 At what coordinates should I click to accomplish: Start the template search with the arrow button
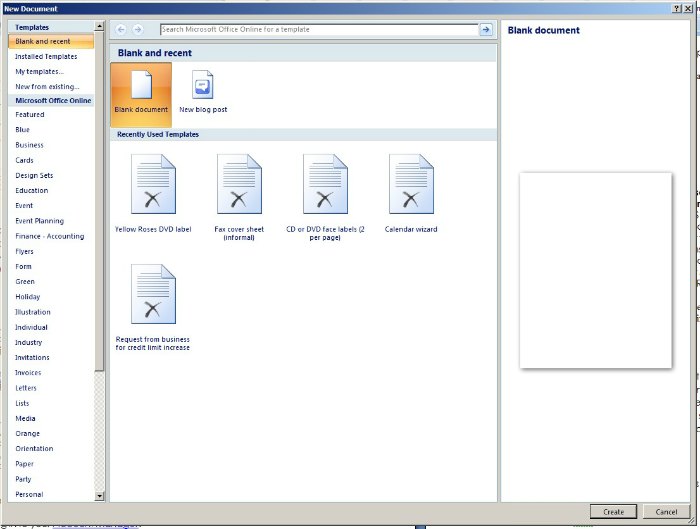click(x=486, y=29)
